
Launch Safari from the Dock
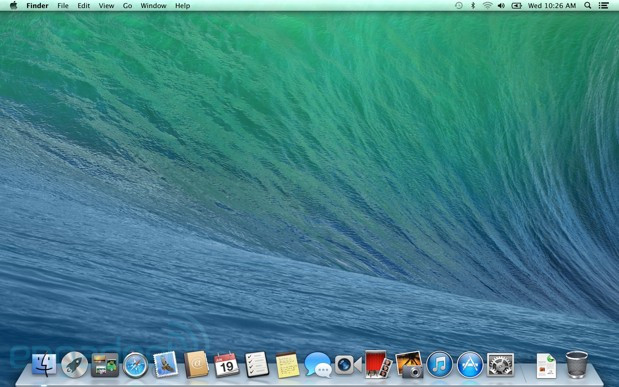(x=135, y=365)
